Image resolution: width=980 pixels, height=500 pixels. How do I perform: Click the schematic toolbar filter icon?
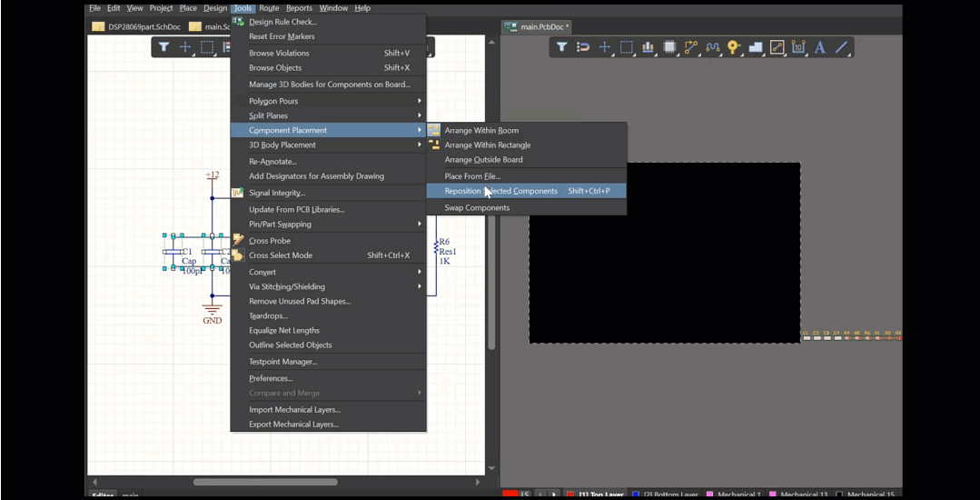tap(163, 47)
